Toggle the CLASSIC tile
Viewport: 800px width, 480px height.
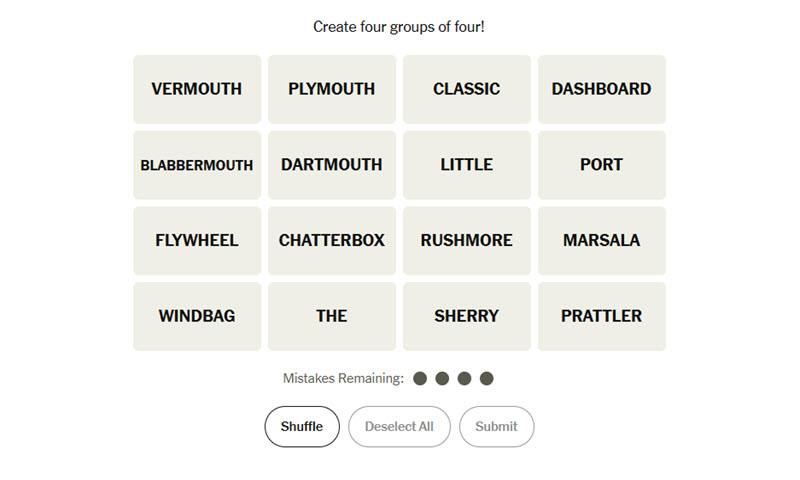point(467,89)
